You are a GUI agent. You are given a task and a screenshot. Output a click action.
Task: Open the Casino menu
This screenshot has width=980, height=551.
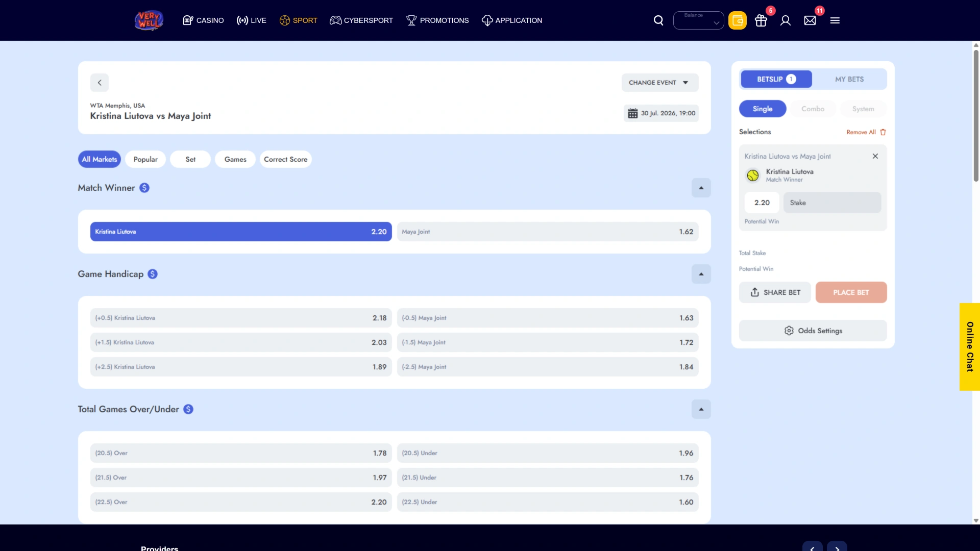coord(203,20)
